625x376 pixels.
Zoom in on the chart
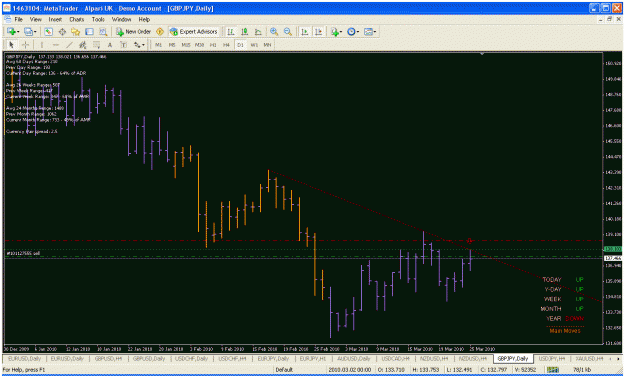[274, 31]
